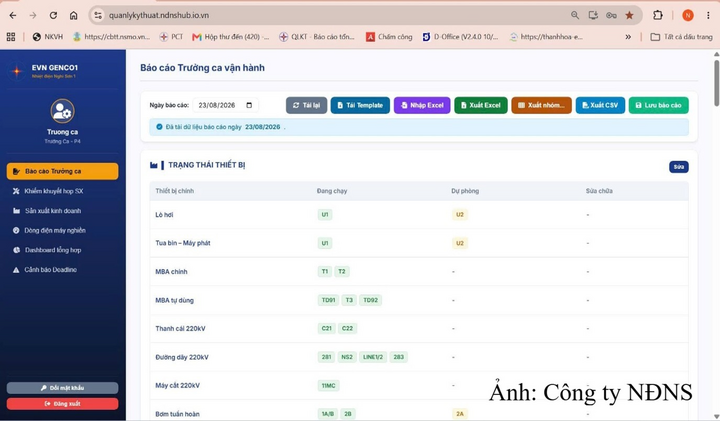Open the Gmail Hộp thư đến bookmark
Image resolution: width=720 pixels, height=421 pixels.
pos(231,37)
